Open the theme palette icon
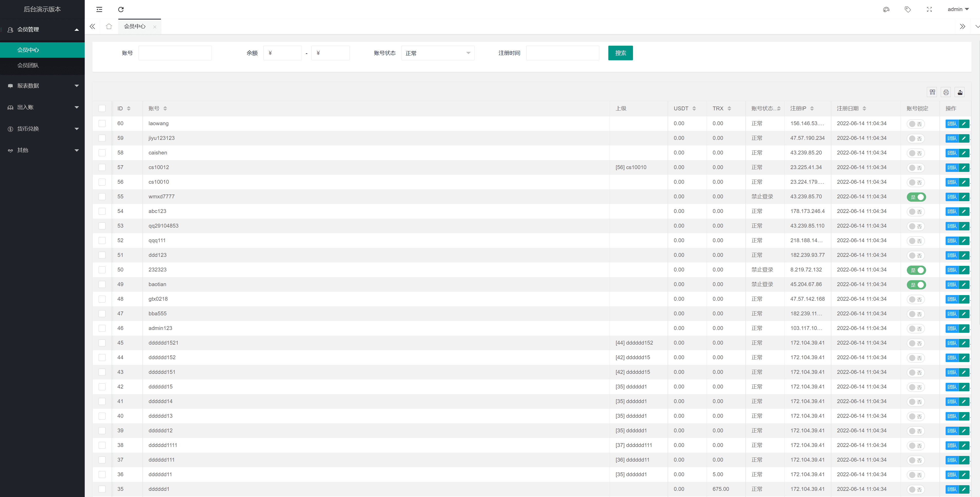The image size is (980, 497). [x=886, y=9]
